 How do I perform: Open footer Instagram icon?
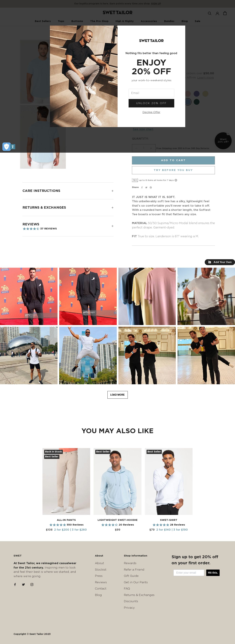point(32,584)
